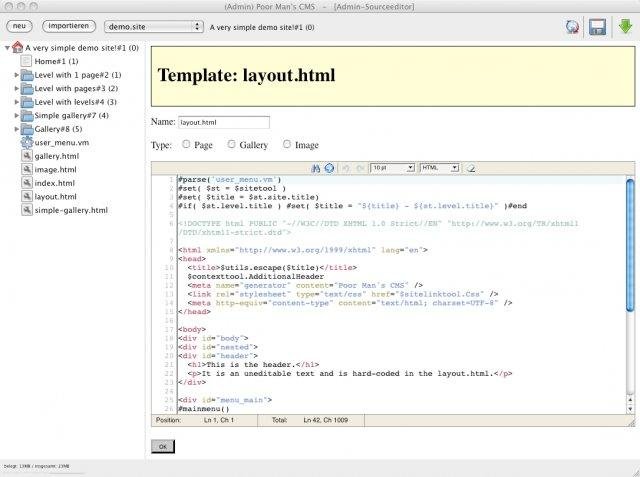Click the save floppy disk icon
The width and height of the screenshot is (640, 477).
598,28
